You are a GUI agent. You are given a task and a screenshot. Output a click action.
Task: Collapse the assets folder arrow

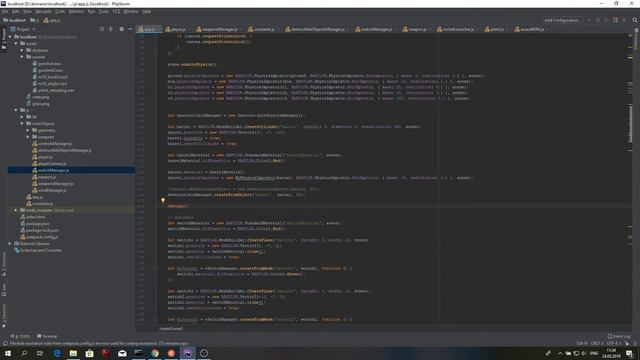[x=16, y=43]
